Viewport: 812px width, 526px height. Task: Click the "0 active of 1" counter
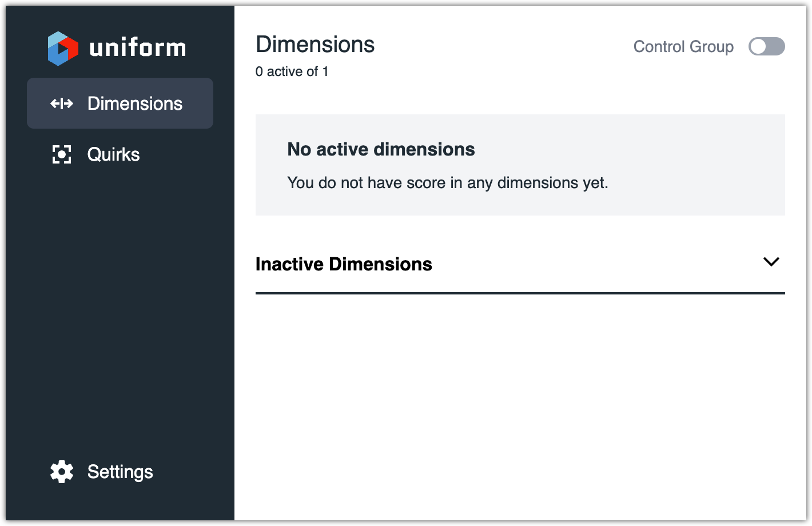click(292, 71)
